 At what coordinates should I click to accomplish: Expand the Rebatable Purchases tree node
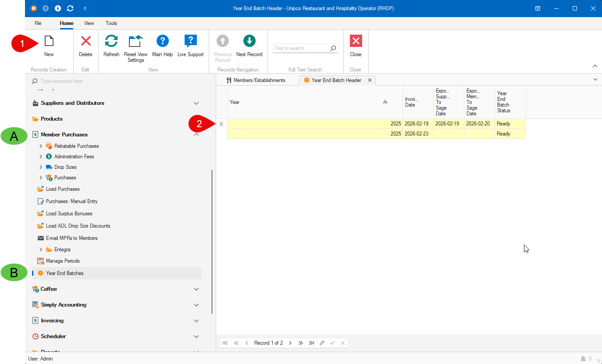pyautogui.click(x=41, y=146)
